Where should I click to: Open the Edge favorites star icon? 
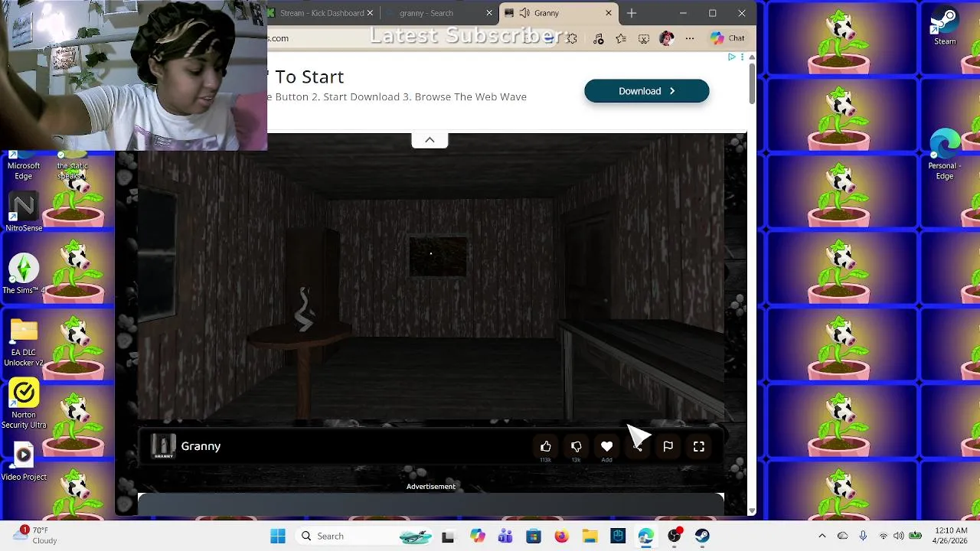point(621,38)
